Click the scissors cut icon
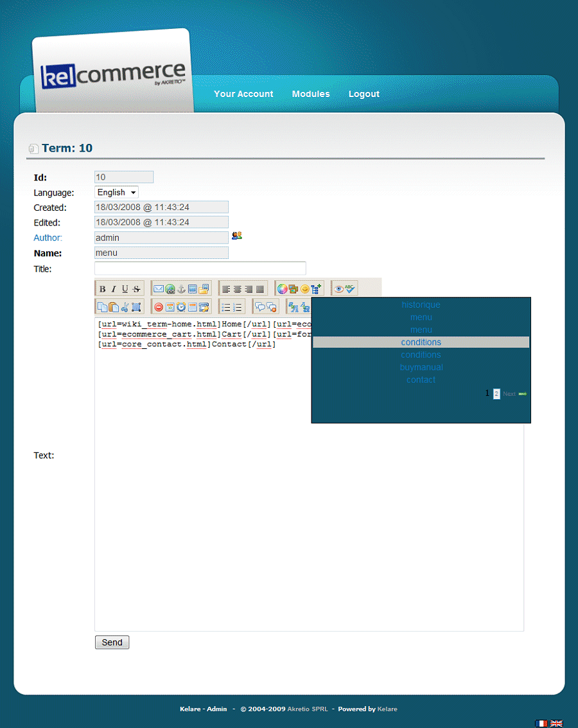The image size is (578, 728). 125,307
